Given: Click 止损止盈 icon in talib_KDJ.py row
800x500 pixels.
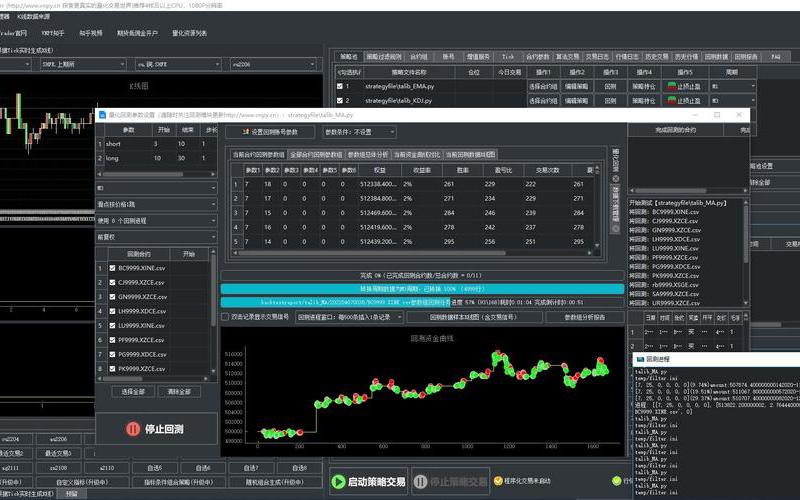Looking at the screenshot, I should pos(671,101).
